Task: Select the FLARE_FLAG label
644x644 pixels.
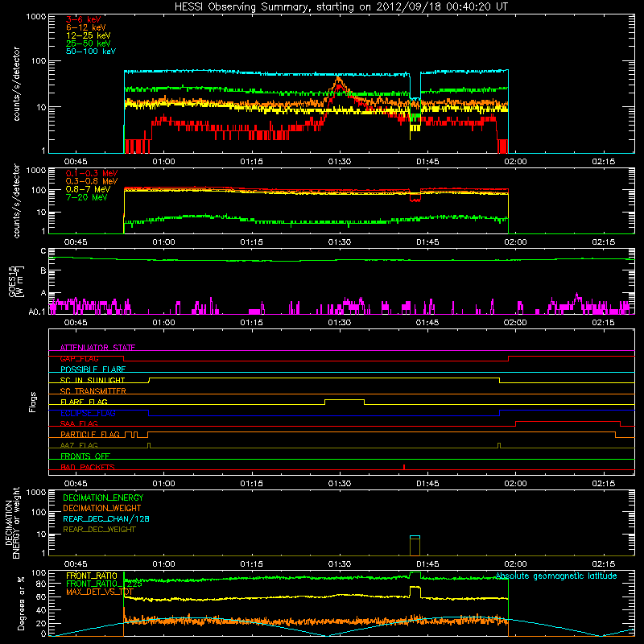Action: point(84,402)
